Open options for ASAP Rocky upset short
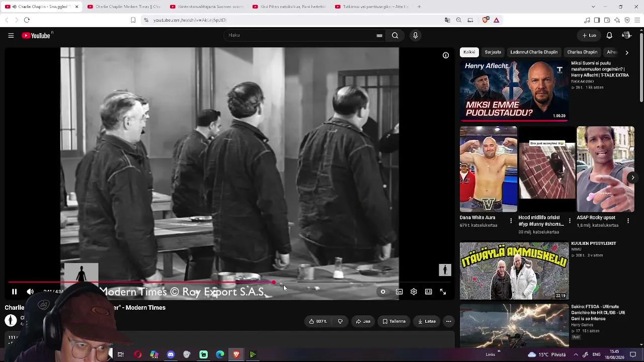The height and width of the screenshot is (362, 644). [x=628, y=221]
